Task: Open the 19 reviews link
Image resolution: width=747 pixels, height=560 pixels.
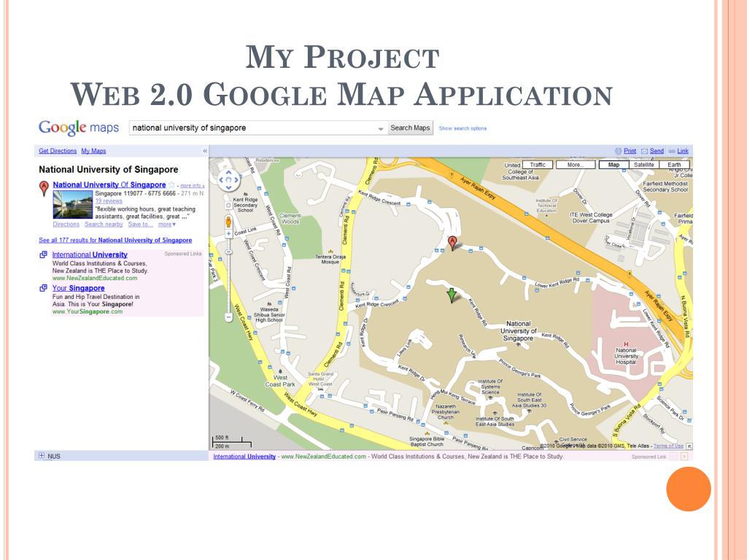Action: [x=109, y=201]
